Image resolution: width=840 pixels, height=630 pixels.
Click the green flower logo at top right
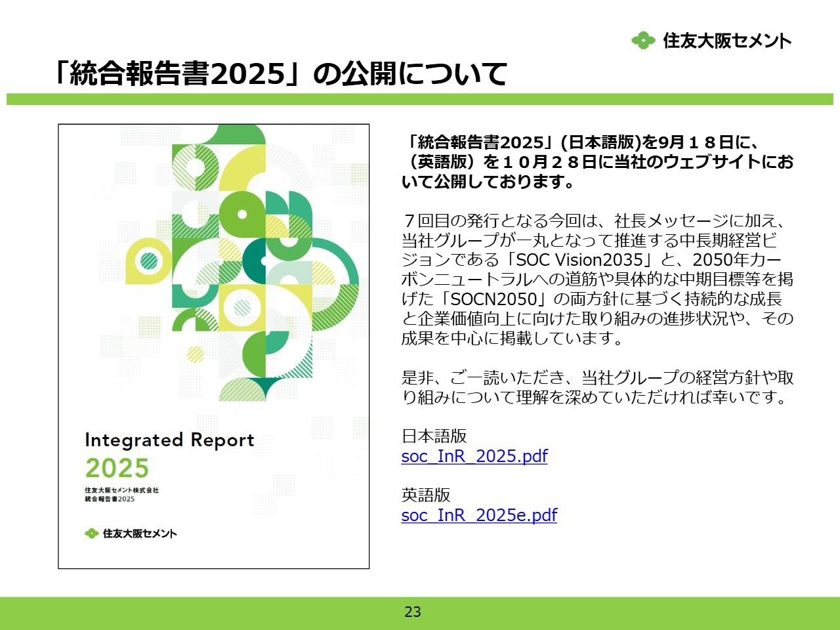643,41
